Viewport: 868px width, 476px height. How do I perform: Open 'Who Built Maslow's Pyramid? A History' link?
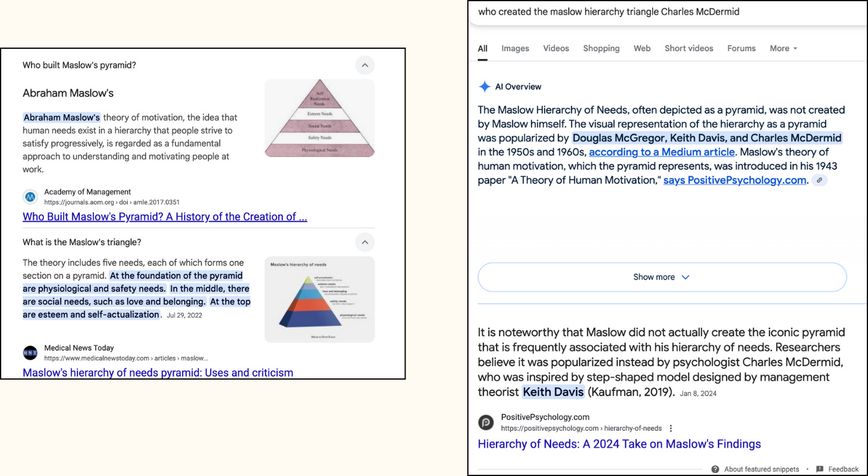165,217
